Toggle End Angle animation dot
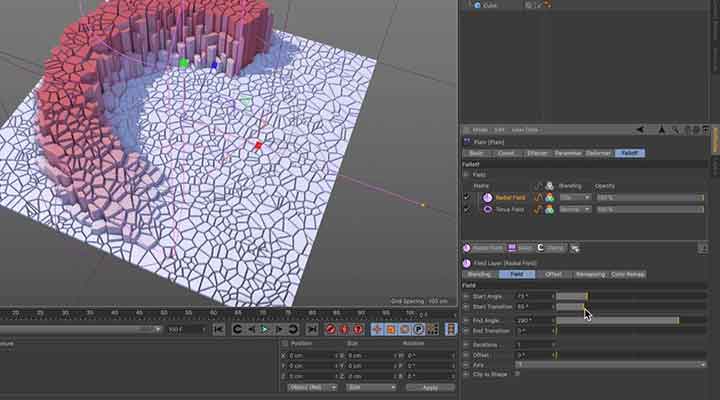The image size is (720, 400). coord(467,321)
